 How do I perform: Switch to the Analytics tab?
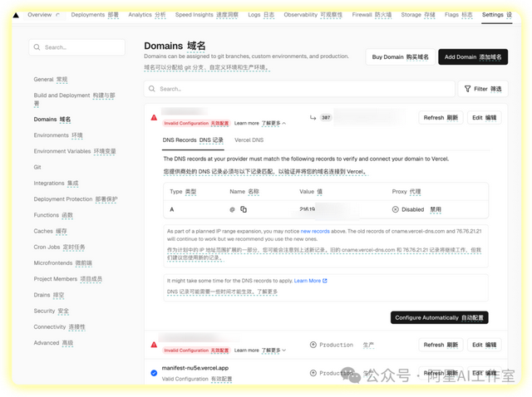tap(147, 15)
